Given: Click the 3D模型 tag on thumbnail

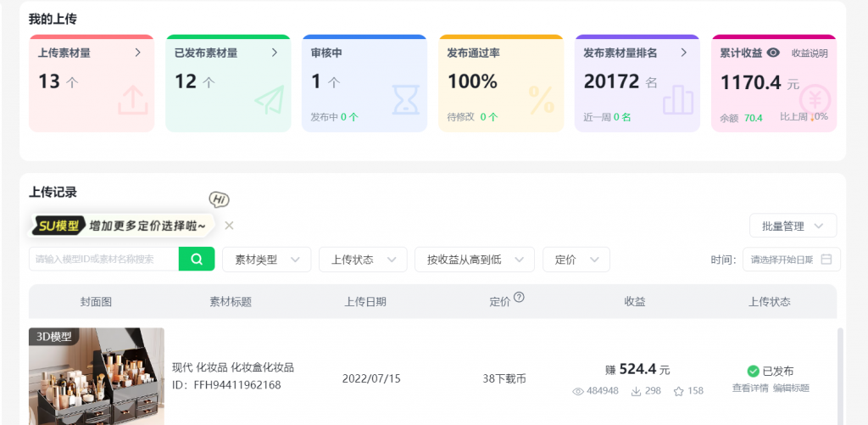Looking at the screenshot, I should 53,336.
